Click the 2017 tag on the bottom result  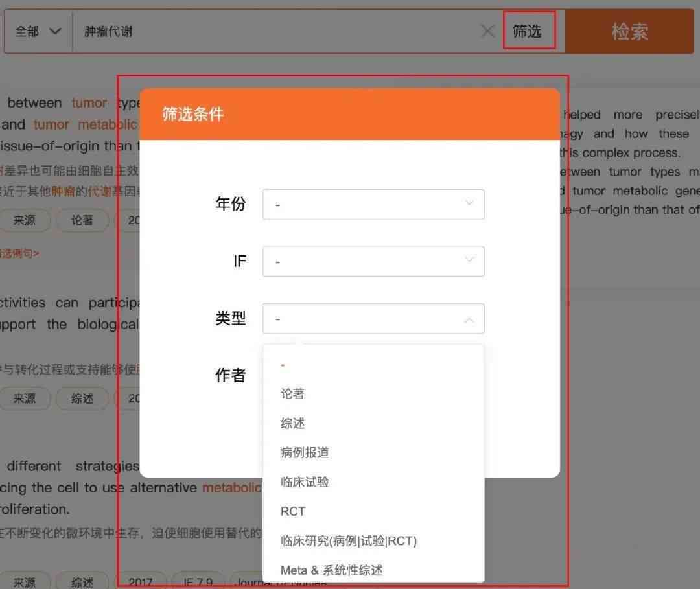coord(141,581)
